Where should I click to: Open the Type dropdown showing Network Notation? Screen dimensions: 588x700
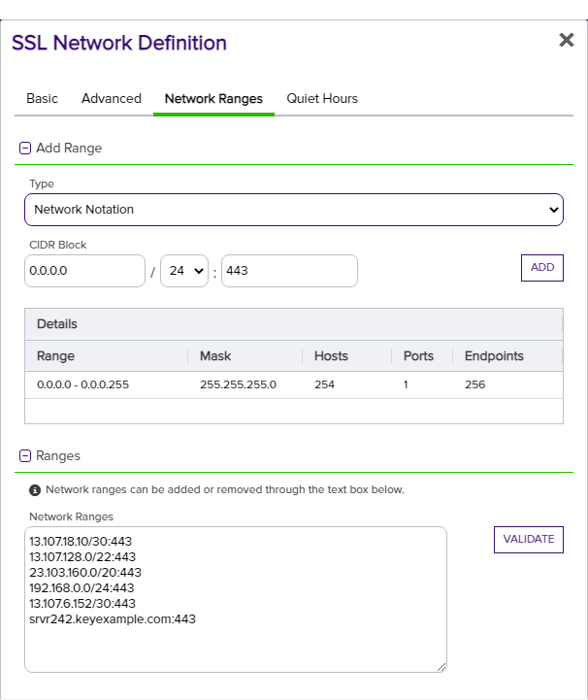point(294,210)
